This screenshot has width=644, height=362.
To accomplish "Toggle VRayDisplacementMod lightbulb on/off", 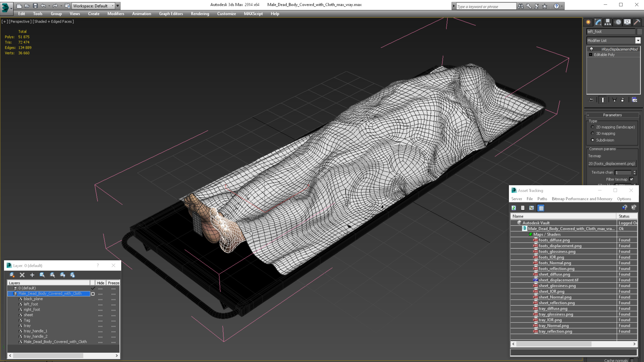I will pos(591,49).
